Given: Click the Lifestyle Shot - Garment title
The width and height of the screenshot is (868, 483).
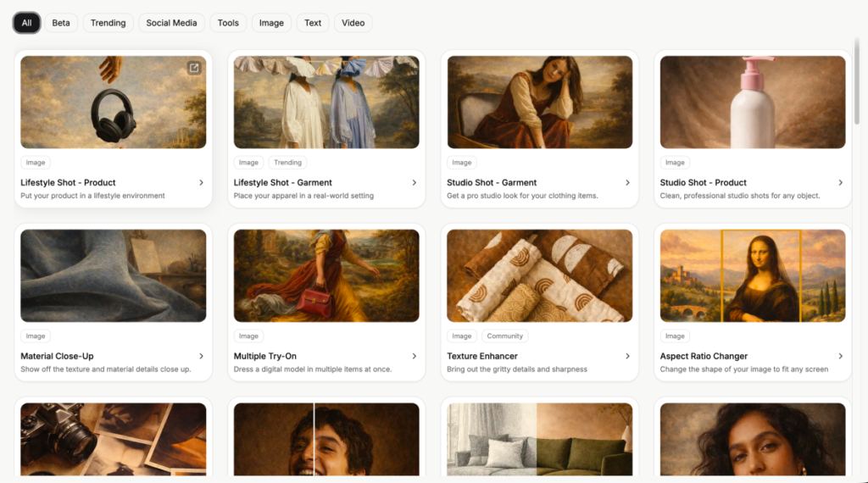Looking at the screenshot, I should pos(283,182).
